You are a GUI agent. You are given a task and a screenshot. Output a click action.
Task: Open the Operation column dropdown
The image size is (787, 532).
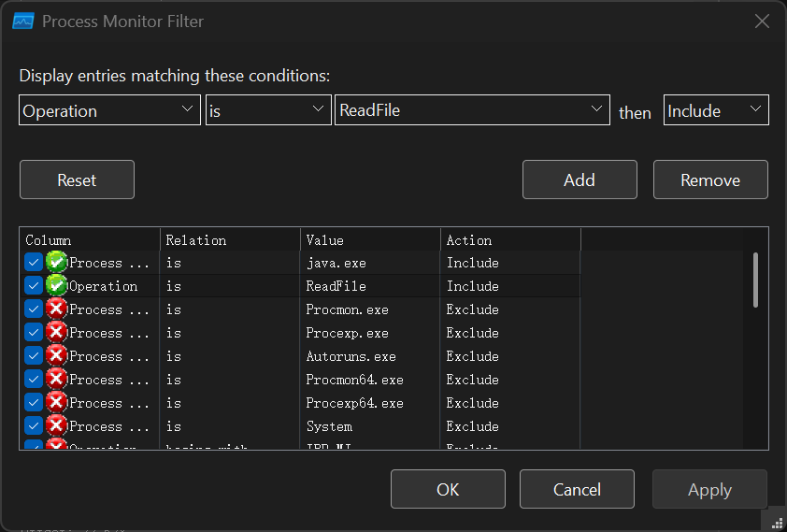point(109,110)
